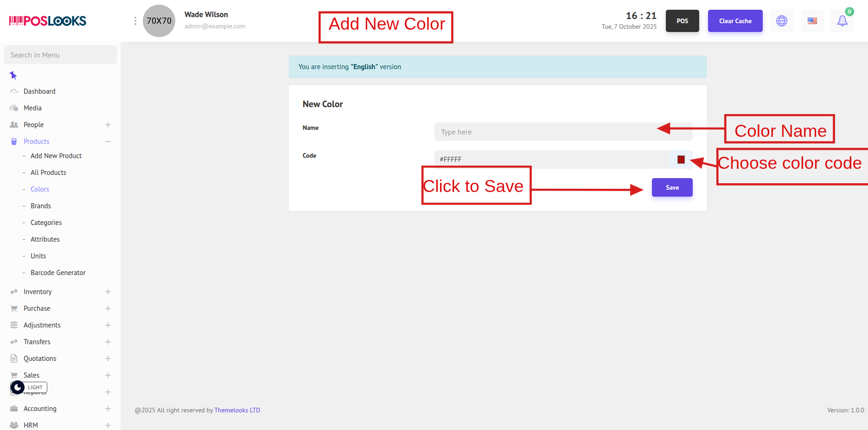This screenshot has width=868, height=430.
Task: Click the pin icon in sidebar
Action: pyautogui.click(x=13, y=75)
